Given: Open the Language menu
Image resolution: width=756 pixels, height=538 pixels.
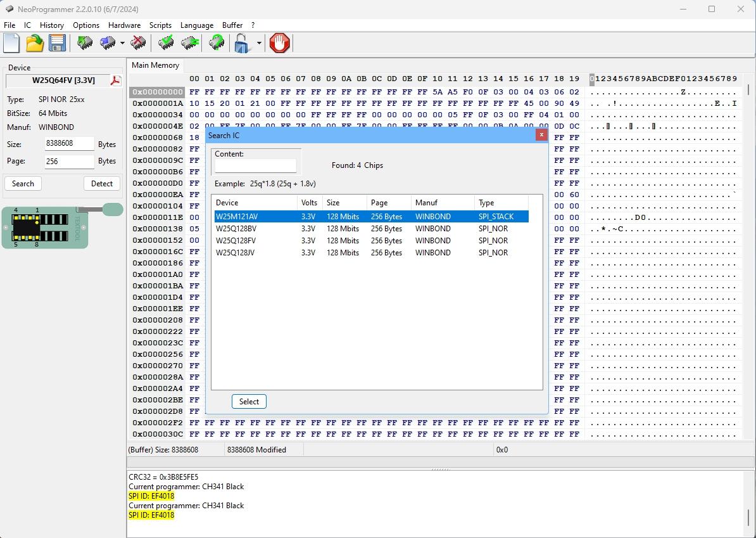Looking at the screenshot, I should (197, 25).
